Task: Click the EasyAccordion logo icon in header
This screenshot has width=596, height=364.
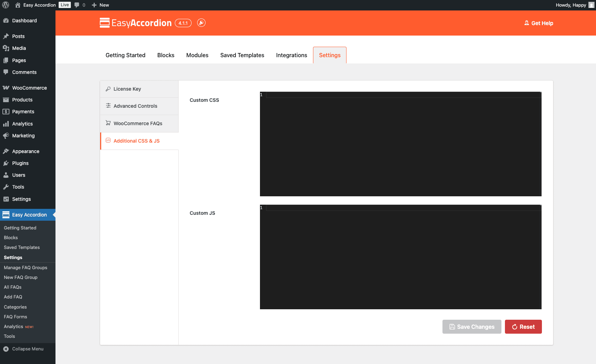Action: click(105, 23)
